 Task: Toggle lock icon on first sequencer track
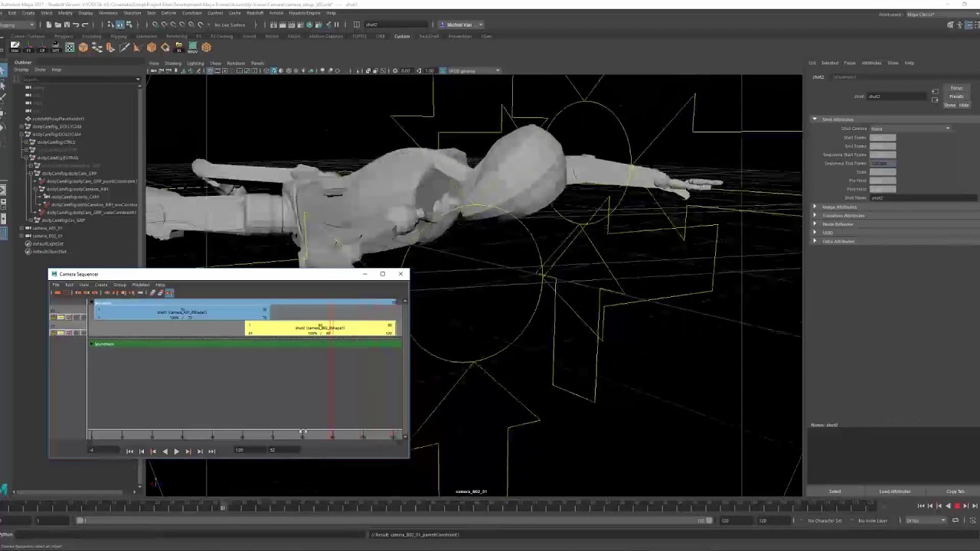tap(54, 318)
